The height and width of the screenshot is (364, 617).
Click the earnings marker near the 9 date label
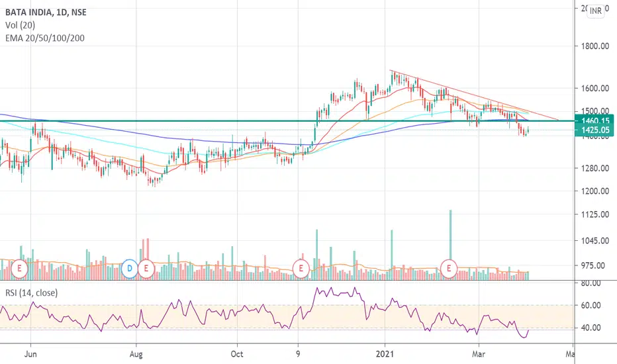[301, 269]
